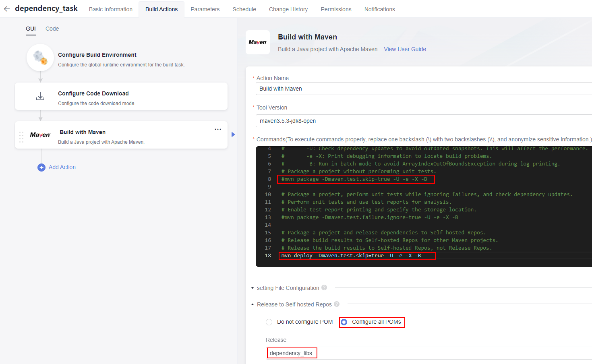Click code line 18 mvn deploy command
Screen dimensions: 592x364
point(351,256)
